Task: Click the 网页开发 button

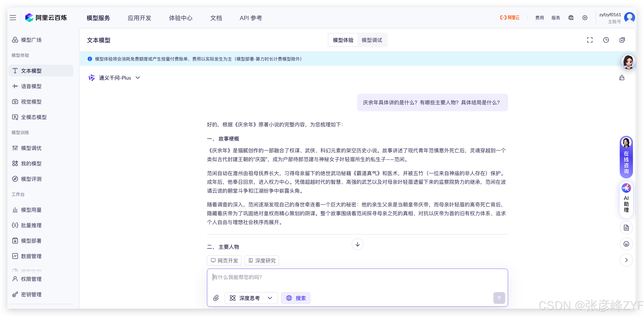Action: pos(224,261)
